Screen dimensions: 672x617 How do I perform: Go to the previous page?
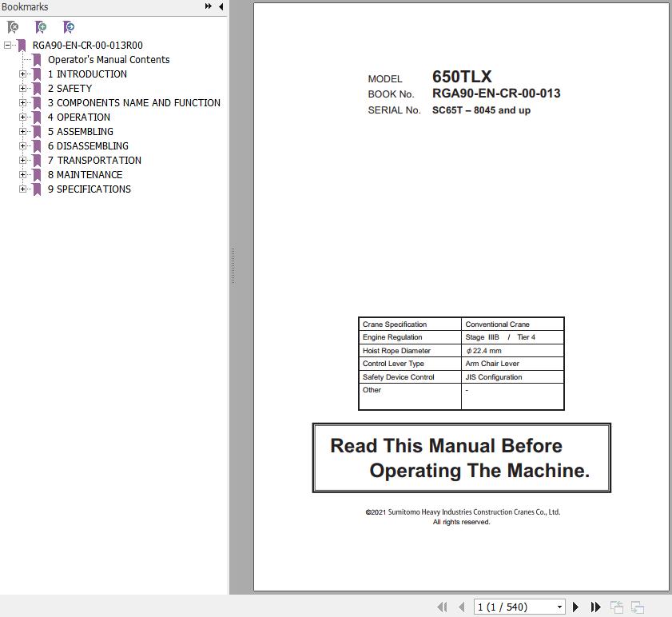(x=462, y=607)
